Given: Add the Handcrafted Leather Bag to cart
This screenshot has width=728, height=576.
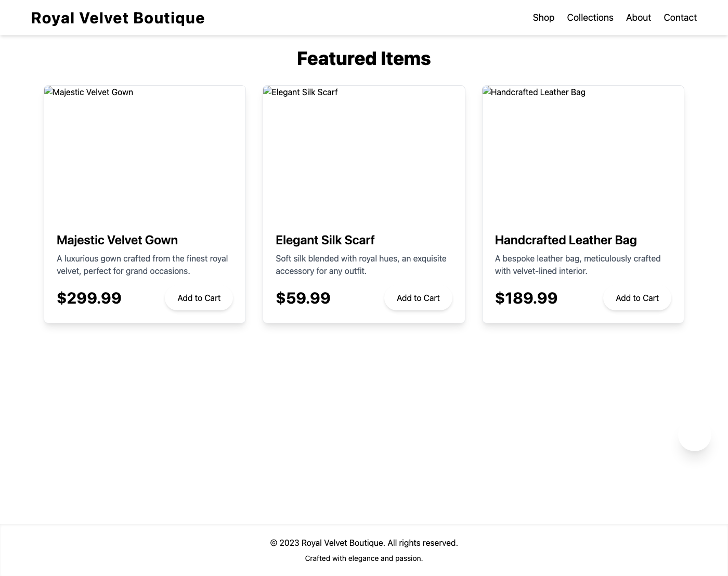Looking at the screenshot, I should 637,298.
